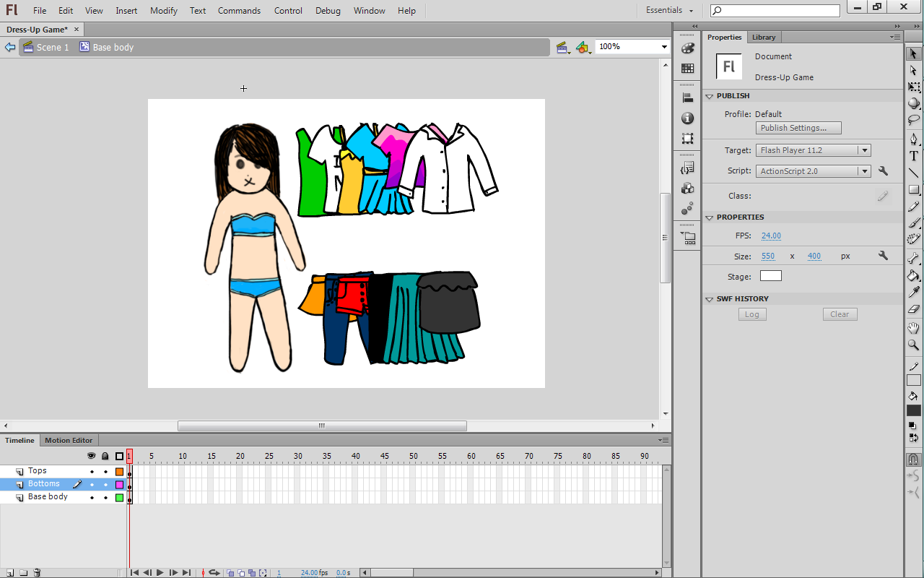Select the Subselection tool
Screen dimensions: 924x578
click(914, 71)
